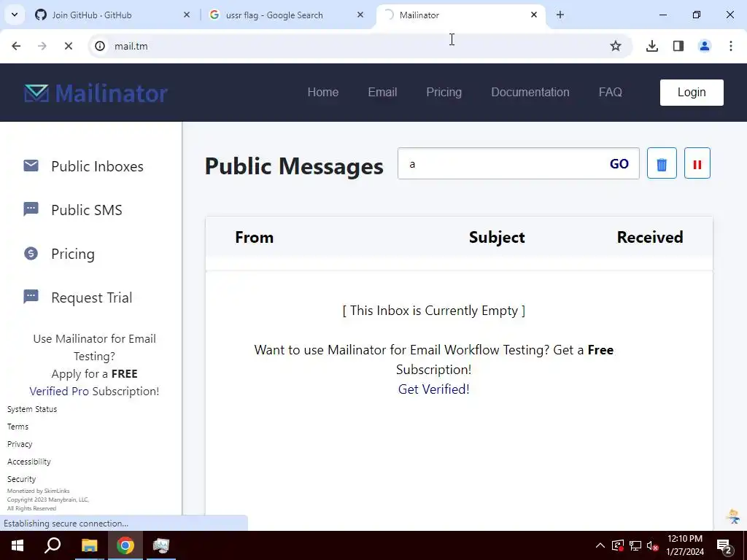
Task: Open Windows taskbar search
Action: click(x=53, y=545)
